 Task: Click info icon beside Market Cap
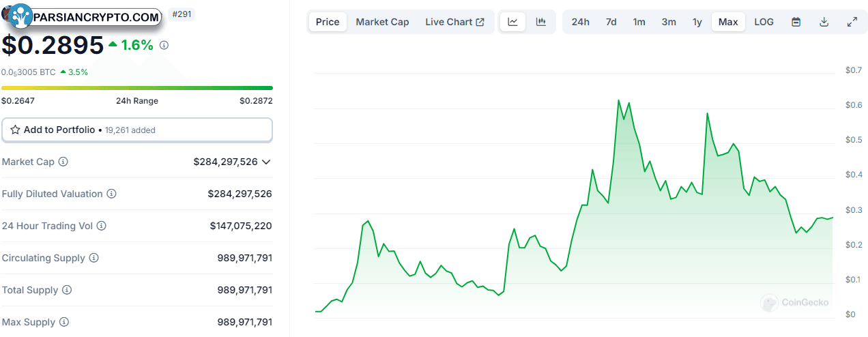[63, 162]
